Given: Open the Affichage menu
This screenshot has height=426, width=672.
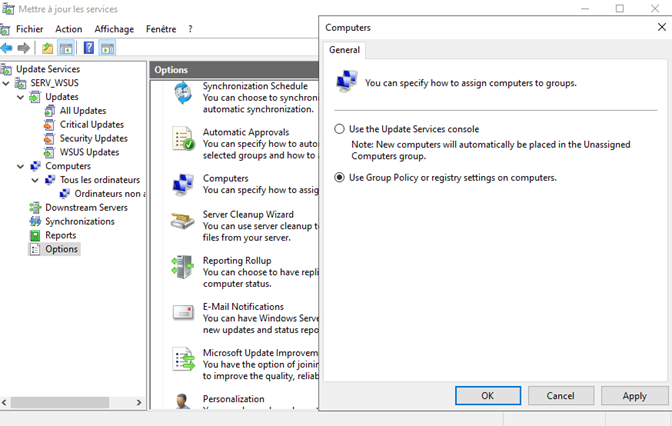Looking at the screenshot, I should coord(114,29).
